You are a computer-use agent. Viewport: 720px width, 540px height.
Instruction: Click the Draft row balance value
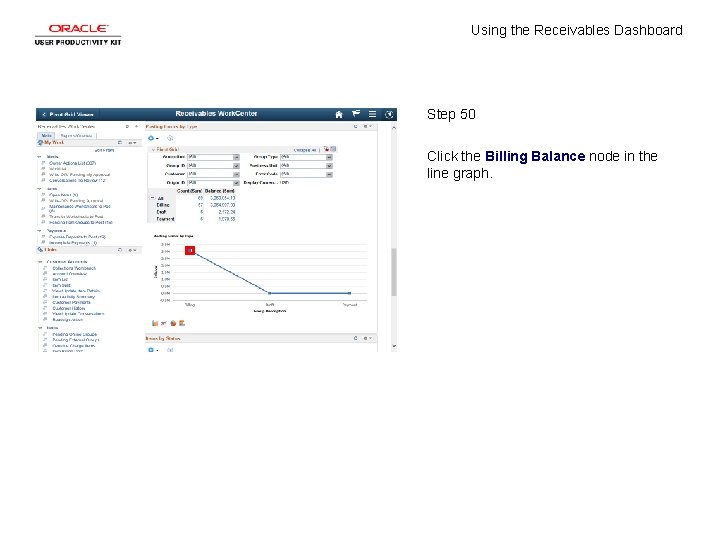227,212
